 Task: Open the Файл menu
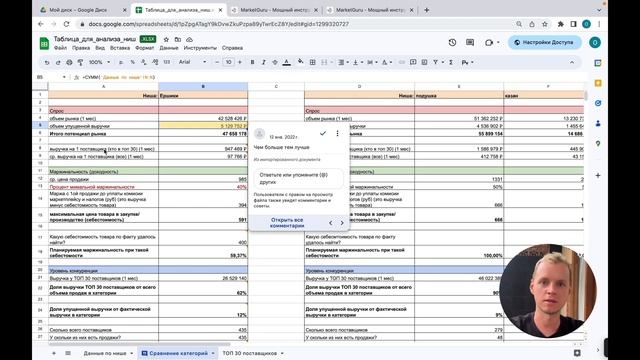(60, 48)
